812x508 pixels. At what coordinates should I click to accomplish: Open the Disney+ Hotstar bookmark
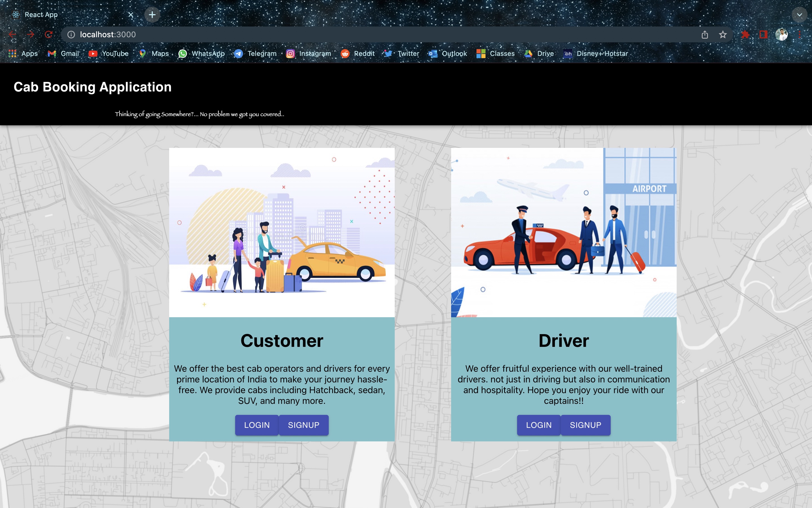pyautogui.click(x=595, y=53)
